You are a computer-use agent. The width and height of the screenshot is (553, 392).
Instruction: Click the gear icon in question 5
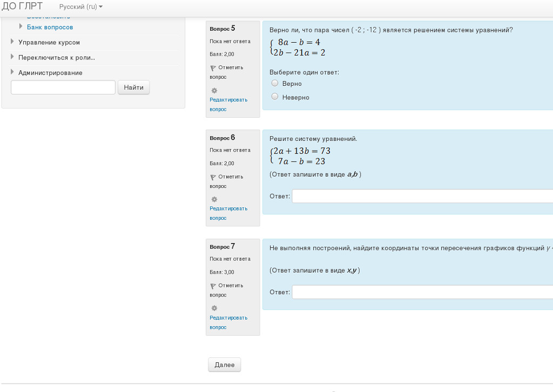tap(214, 90)
